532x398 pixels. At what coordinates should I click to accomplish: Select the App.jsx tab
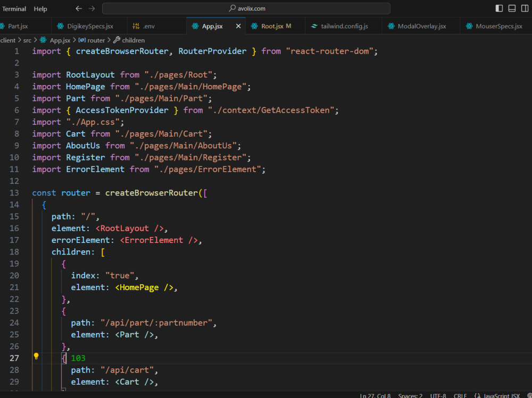(x=212, y=26)
